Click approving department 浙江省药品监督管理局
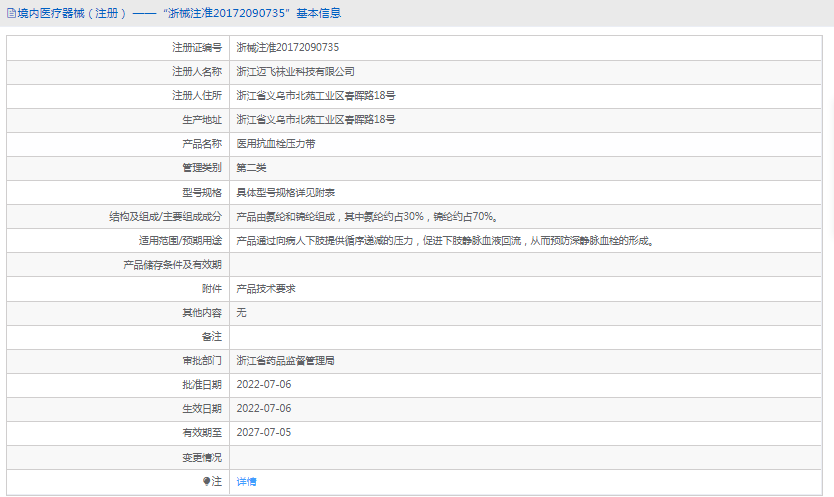This screenshot has height=497, width=834. 286,361
